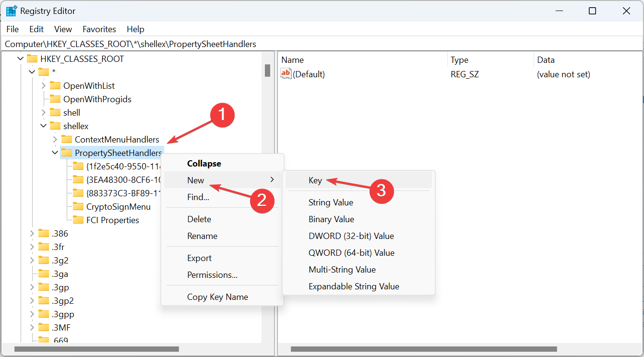Click the PropertySheetHandlers folder icon
Viewport: 644px width, 357px height.
point(67,153)
